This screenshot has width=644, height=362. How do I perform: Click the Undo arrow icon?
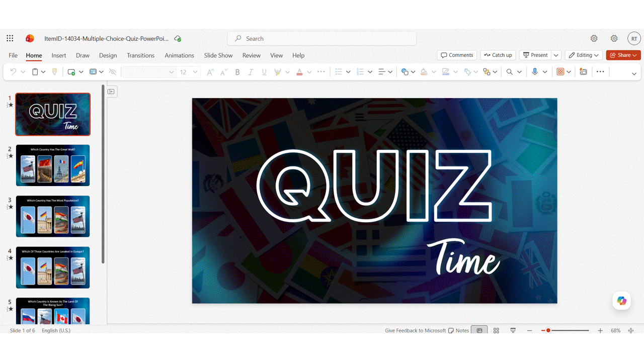13,72
